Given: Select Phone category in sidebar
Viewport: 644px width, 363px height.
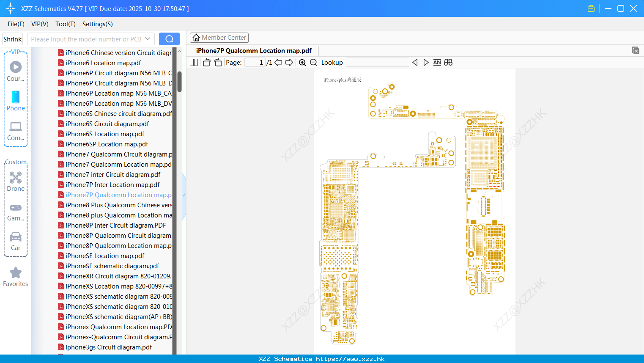Looking at the screenshot, I should click(16, 101).
